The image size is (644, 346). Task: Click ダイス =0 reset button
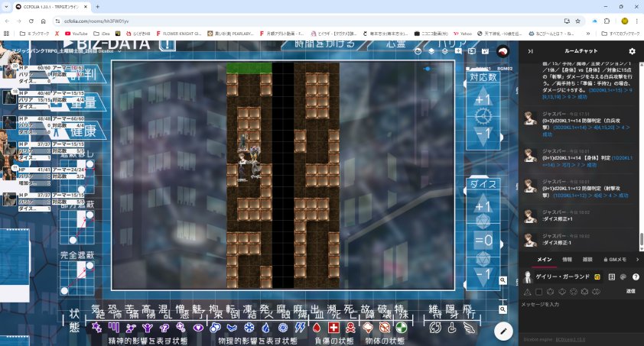tap(483, 240)
